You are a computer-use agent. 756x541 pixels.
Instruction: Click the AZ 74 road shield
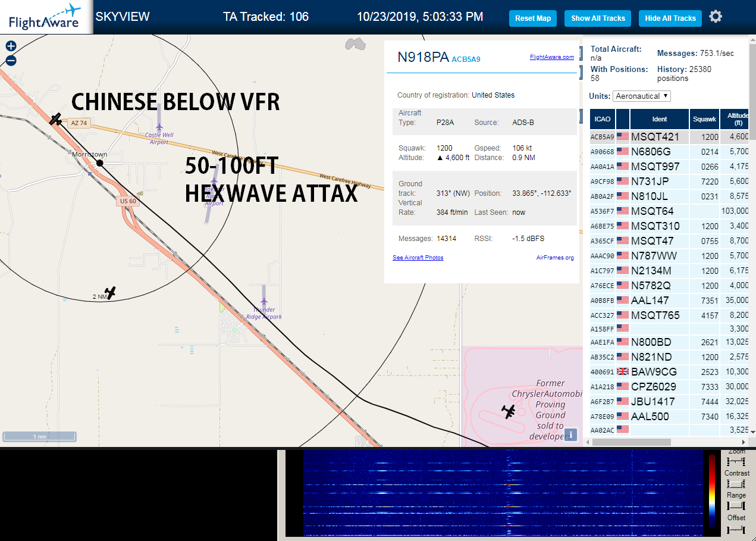(x=79, y=123)
